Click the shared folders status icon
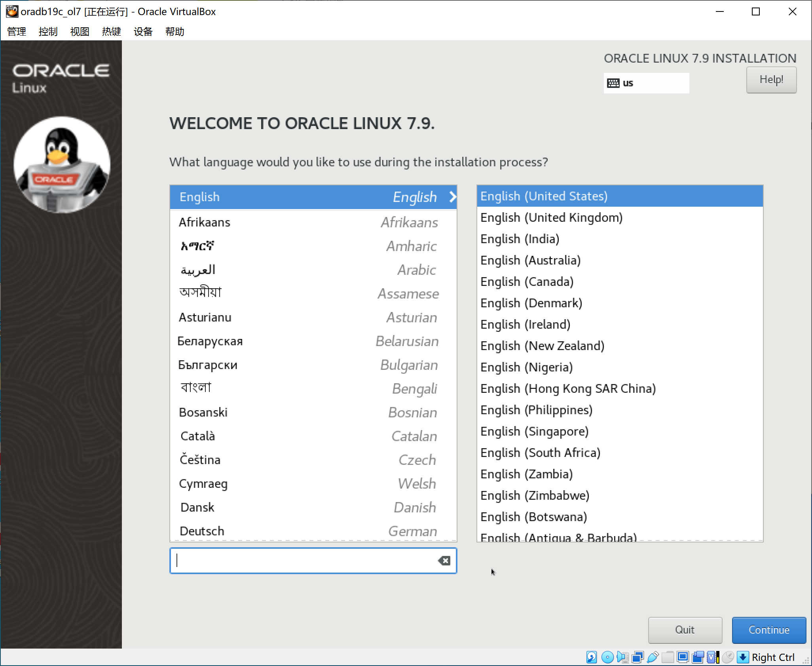The height and width of the screenshot is (666, 812). click(668, 657)
